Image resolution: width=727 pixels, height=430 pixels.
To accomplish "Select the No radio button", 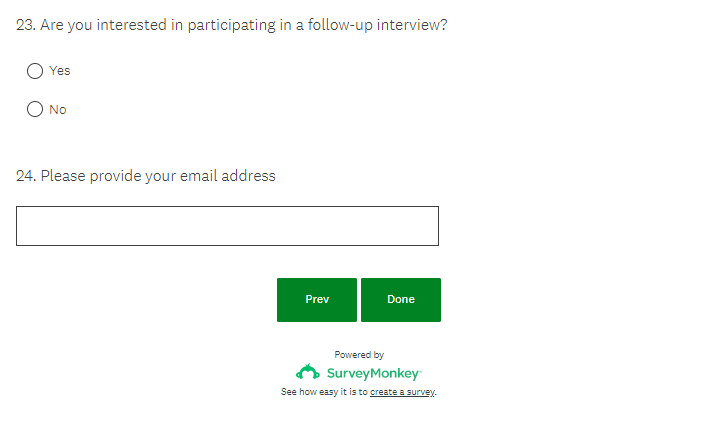I will [35, 110].
